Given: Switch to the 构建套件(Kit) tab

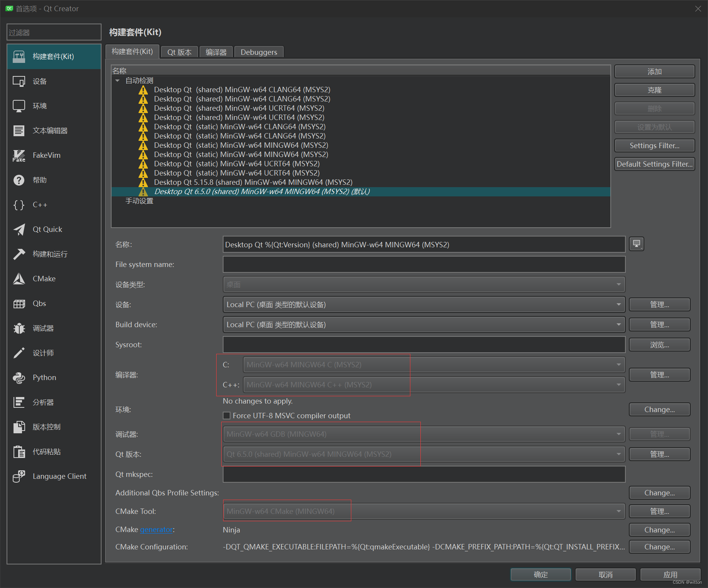Looking at the screenshot, I should tap(132, 51).
